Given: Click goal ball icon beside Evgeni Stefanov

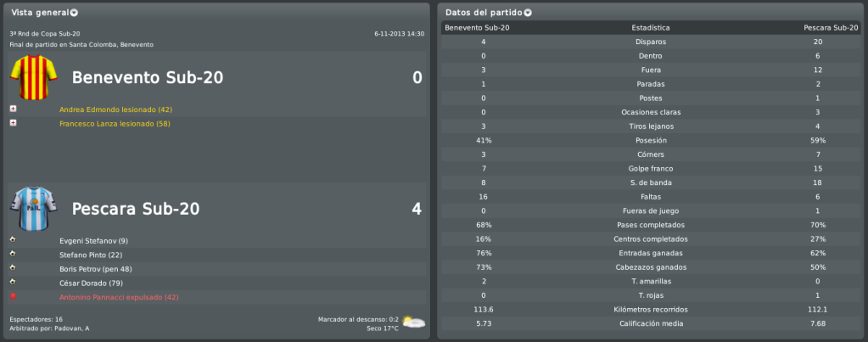Looking at the screenshot, I should tap(14, 240).
